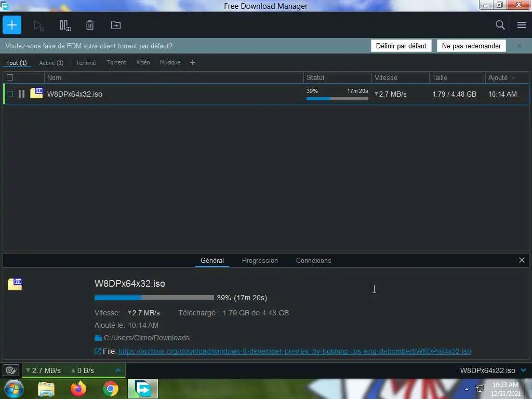Click Ajouté column sort arrow
This screenshot has width=532, height=399.
513,78
